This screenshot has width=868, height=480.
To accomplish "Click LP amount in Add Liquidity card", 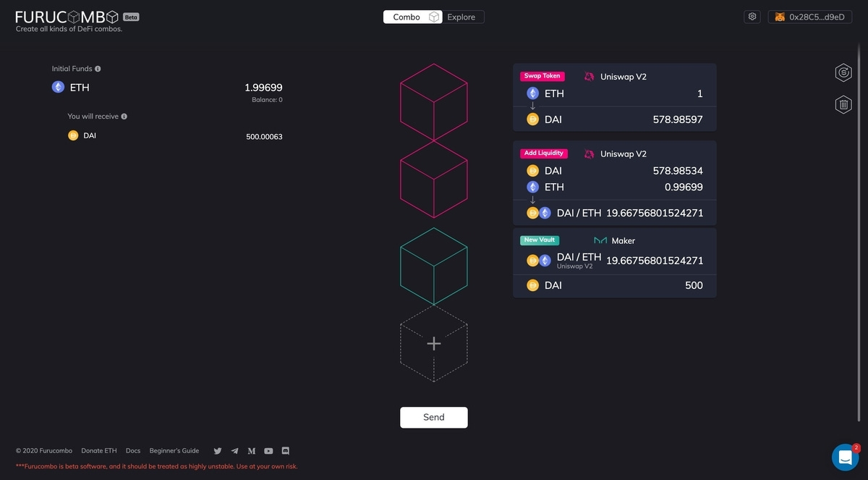I will pos(655,213).
